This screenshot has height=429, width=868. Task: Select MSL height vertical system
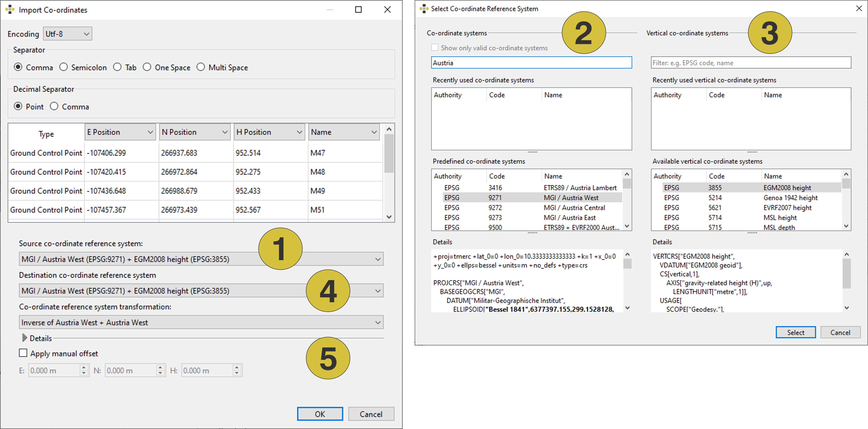[752, 218]
